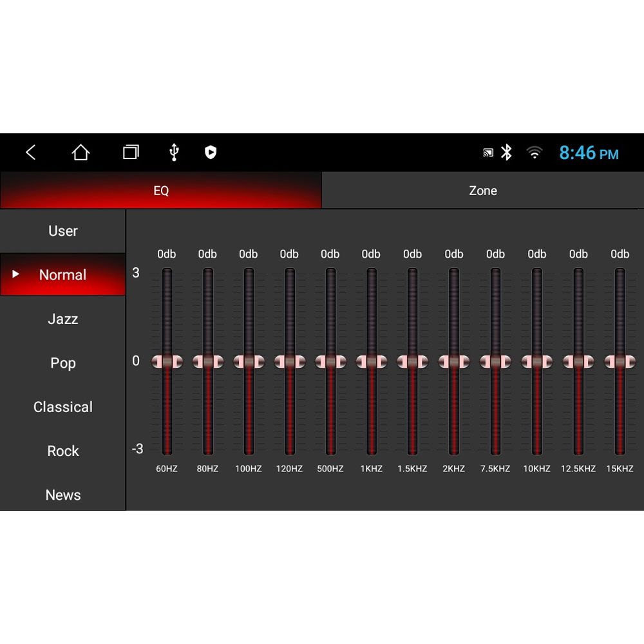This screenshot has height=644, width=644.
Task: Click the -3 scale label
Action: [x=137, y=448]
